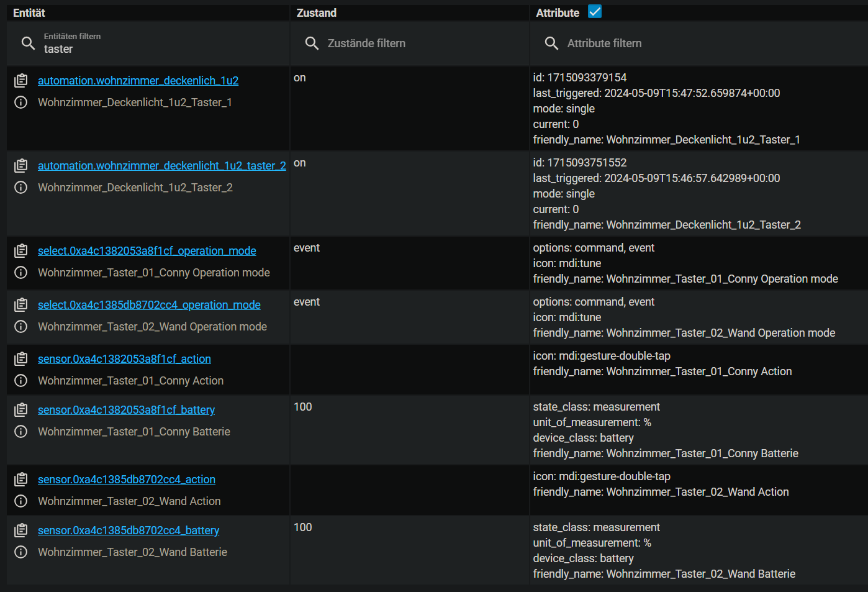Screen dimensions: 868x592
Task: Show info for Wohnzimmer_Deckenlicht_1u2_Taster_1
Action: coord(21,102)
